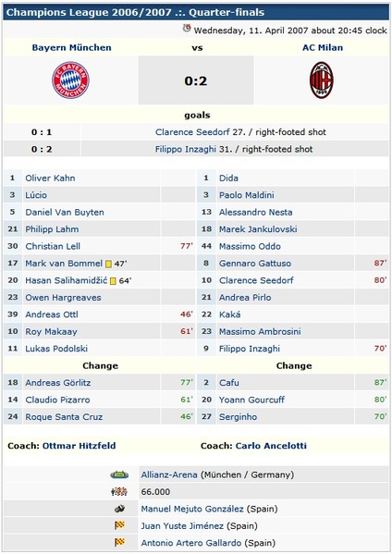Click the clock icon beside match date
The width and height of the screenshot is (392, 554).
[187, 29]
